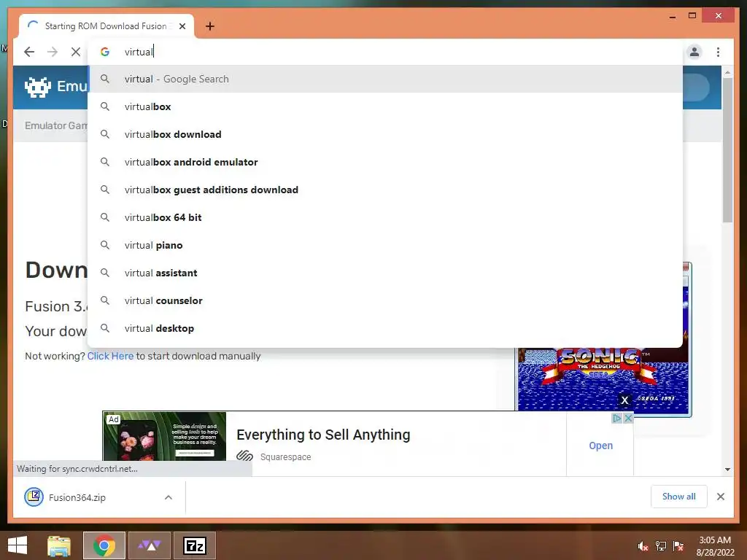The height and width of the screenshot is (560, 747).
Task: Open File Explorer from taskbar
Action: tap(59, 545)
